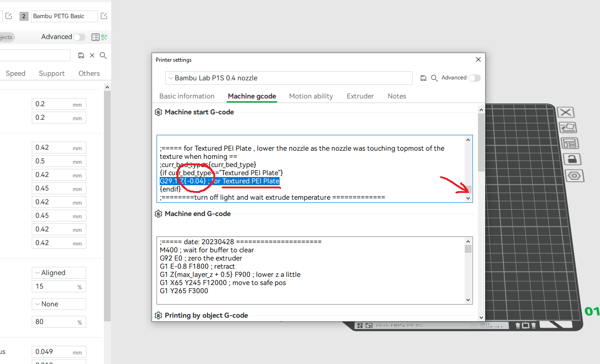Click the gear icon next to Machine start G-code
Image resolution: width=600 pixels, height=364 pixels.
(158, 112)
